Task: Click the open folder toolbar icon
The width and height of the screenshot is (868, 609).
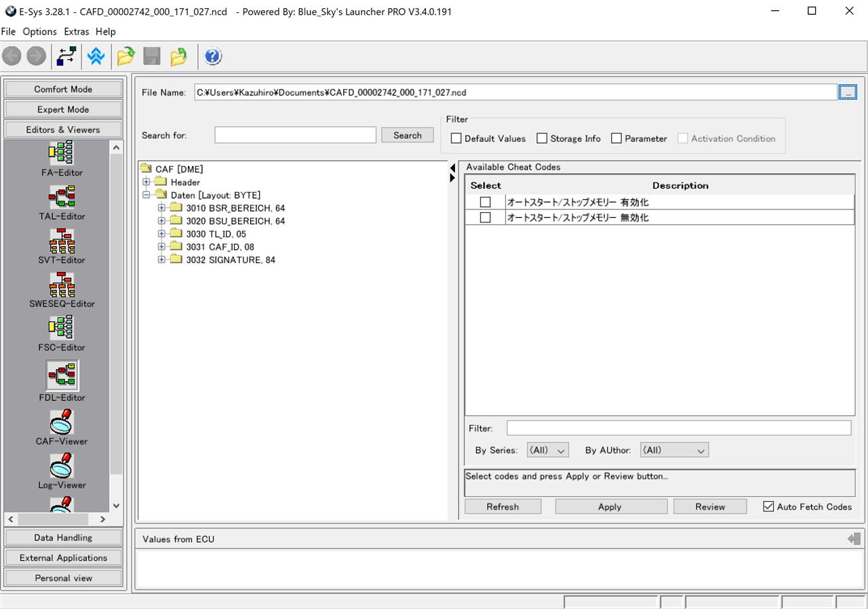Action: [x=125, y=56]
